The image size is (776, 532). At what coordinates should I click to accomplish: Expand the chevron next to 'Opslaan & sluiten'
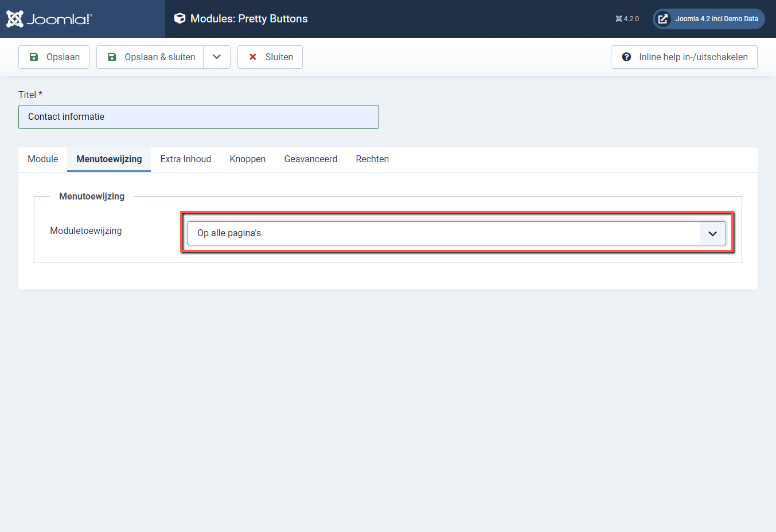click(217, 57)
